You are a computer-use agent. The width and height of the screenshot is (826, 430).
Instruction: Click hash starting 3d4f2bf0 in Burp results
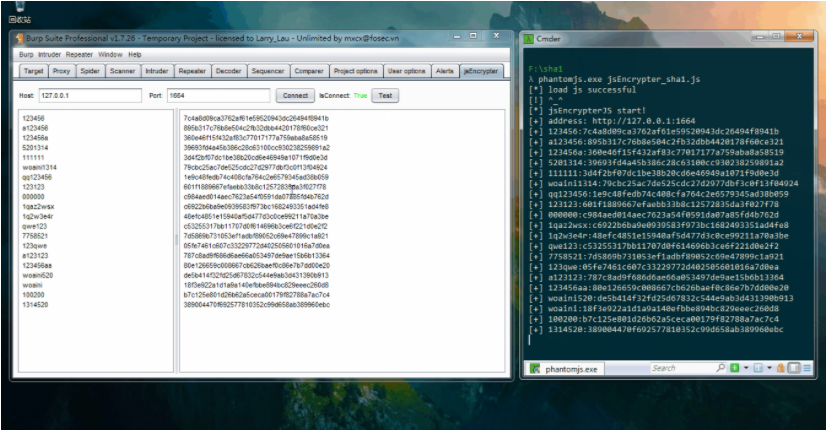255,158
